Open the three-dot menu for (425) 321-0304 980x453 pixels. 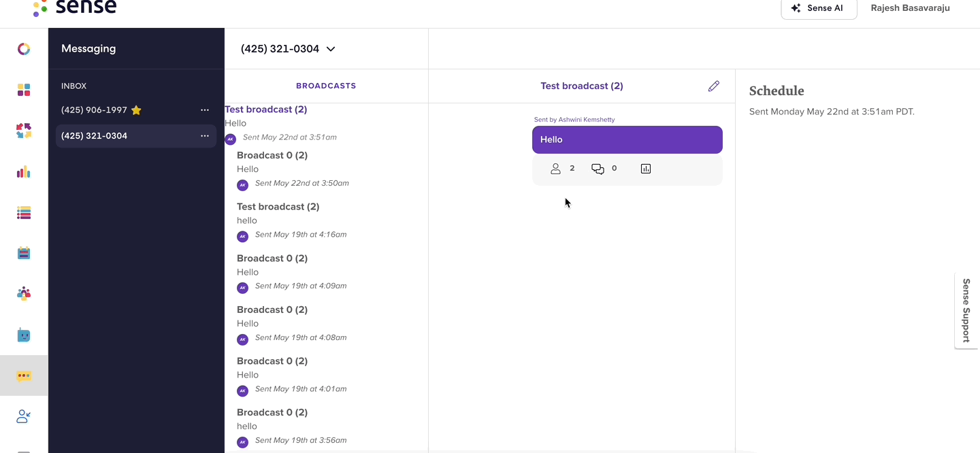205,136
